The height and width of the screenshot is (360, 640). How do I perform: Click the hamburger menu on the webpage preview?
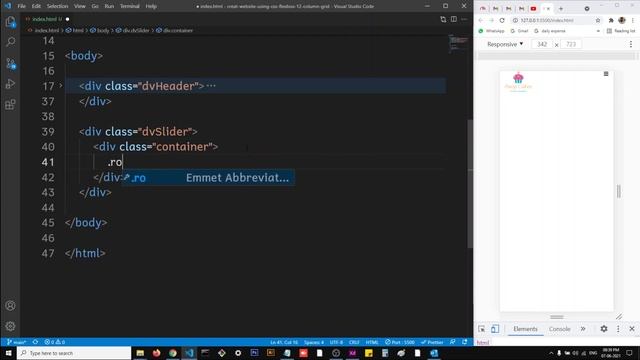(606, 74)
